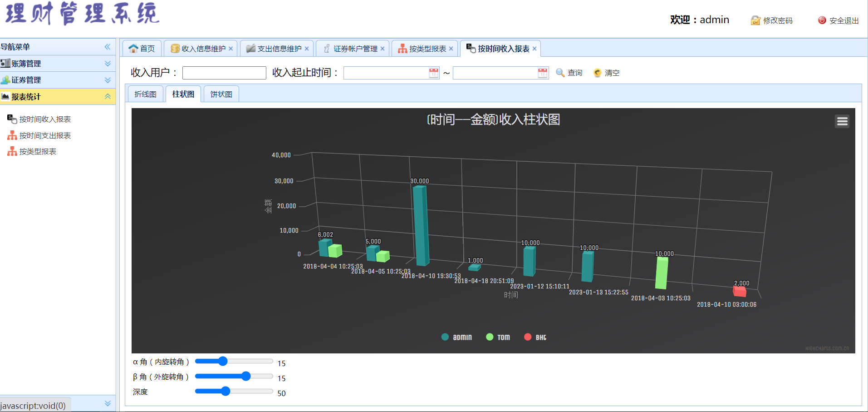The image size is (868, 412).
Task: Close the 收入信息维护 tab
Action: pyautogui.click(x=231, y=49)
